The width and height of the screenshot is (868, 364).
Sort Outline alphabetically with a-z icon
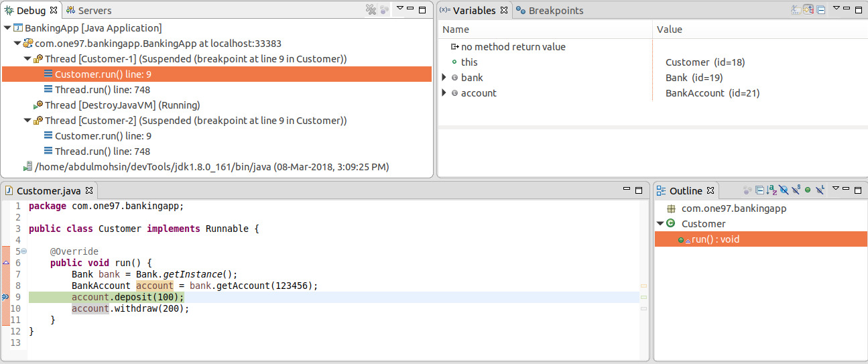tap(771, 190)
